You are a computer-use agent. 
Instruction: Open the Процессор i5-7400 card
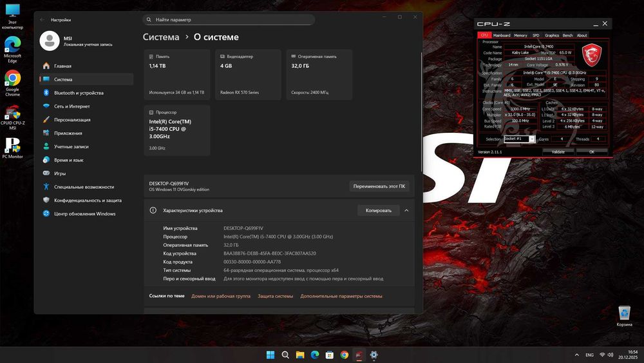pos(177,130)
